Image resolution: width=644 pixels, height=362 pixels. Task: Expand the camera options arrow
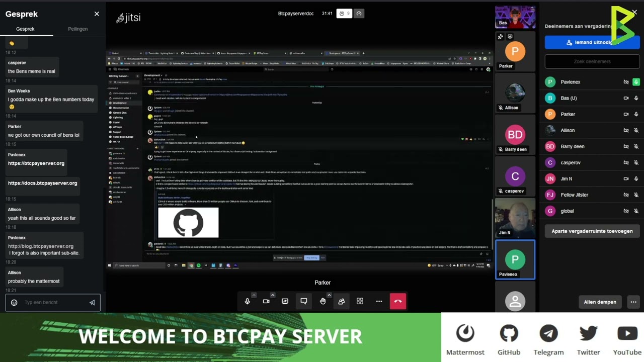[273, 295]
